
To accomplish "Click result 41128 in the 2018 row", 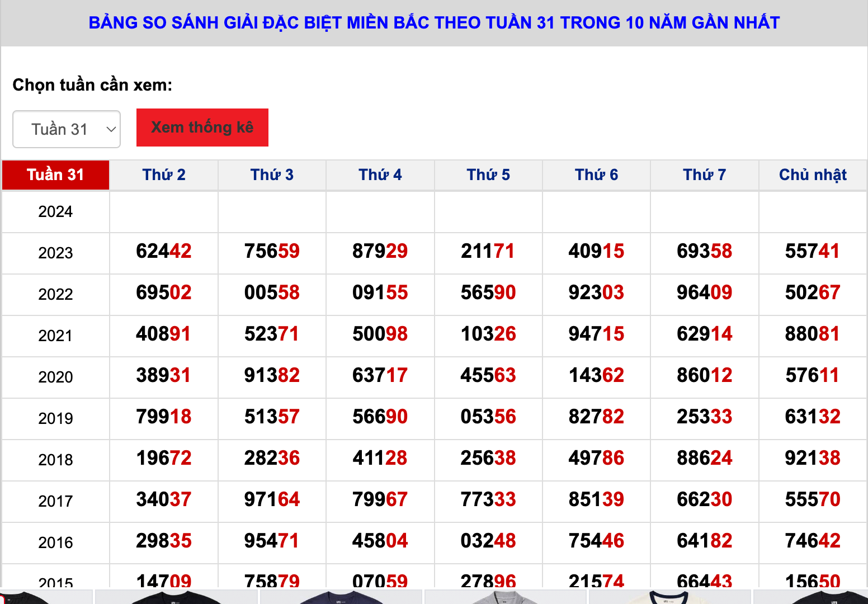I will tap(380, 458).
